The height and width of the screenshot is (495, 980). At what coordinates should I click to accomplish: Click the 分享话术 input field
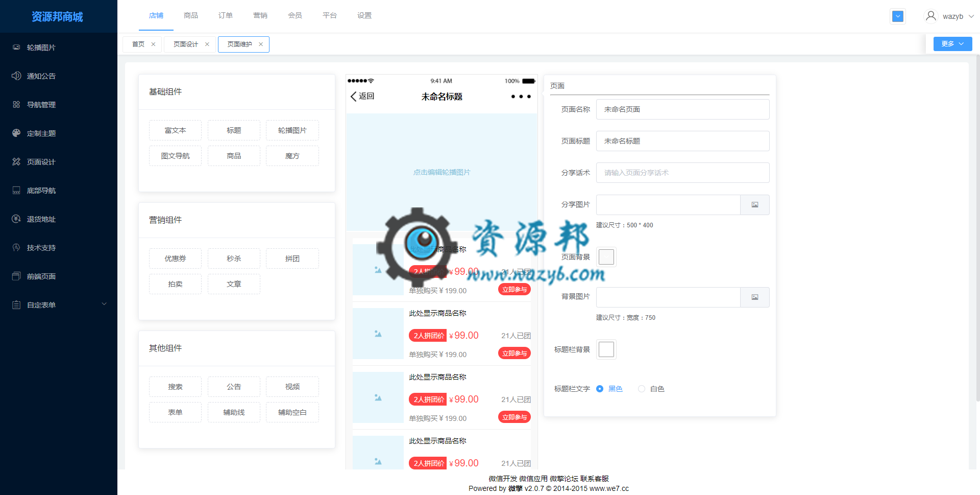click(682, 173)
